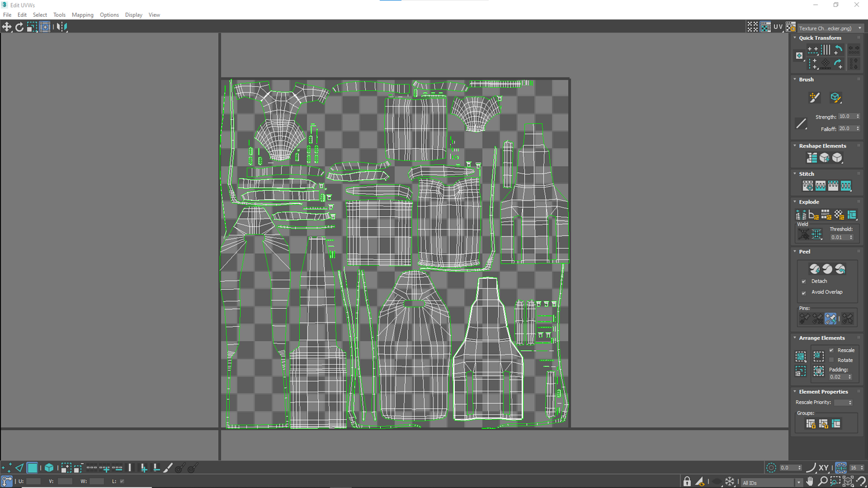The width and height of the screenshot is (868, 488).
Task: Click the UV coordinate button in top toolbar
Action: pos(778,27)
